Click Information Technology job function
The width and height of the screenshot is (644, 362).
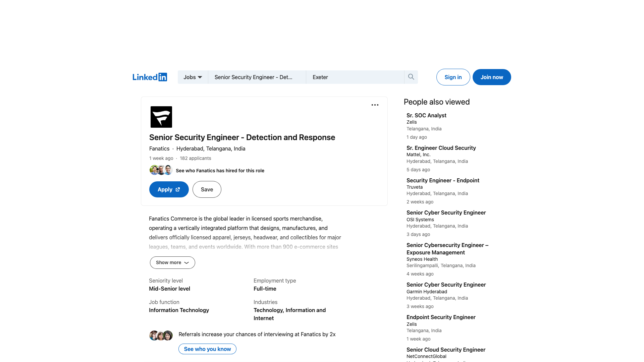179,310
